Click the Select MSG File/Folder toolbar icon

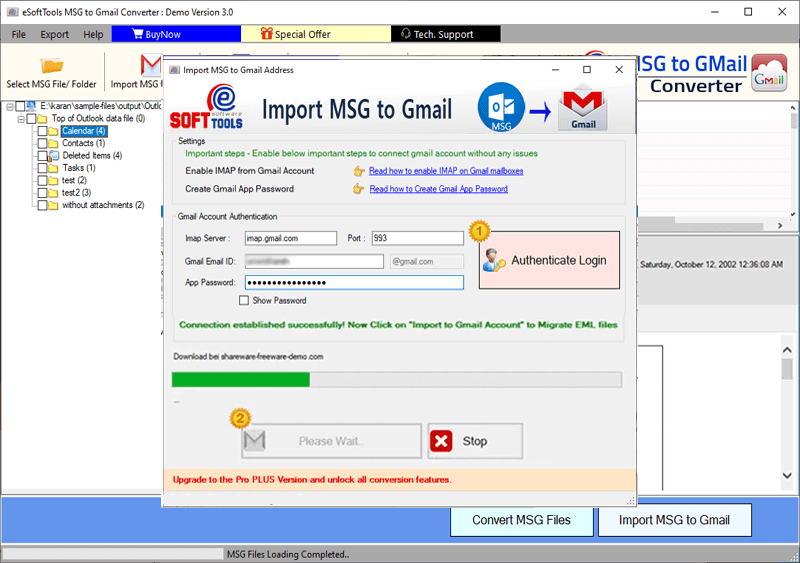(x=52, y=66)
